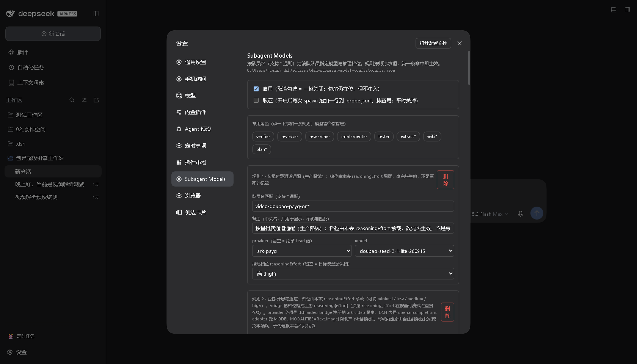Image resolution: width=637 pixels, height=364 pixels.
Task: Click 新会话 button at top of sidebar
Action: (53, 34)
